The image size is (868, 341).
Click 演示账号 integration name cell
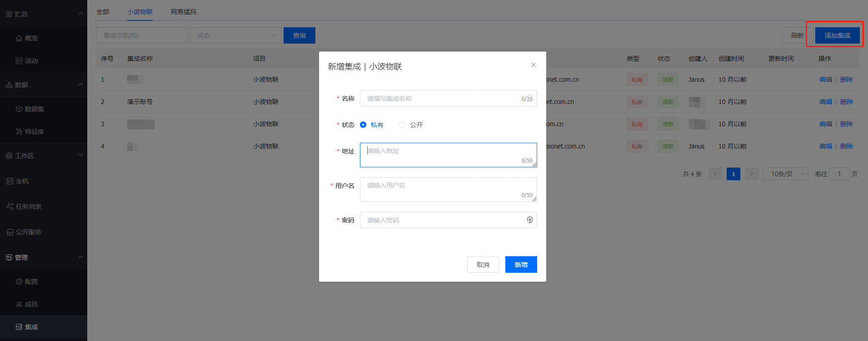[140, 102]
